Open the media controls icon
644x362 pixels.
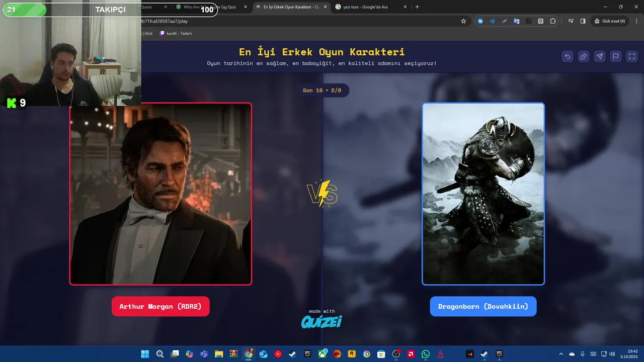[x=571, y=21]
